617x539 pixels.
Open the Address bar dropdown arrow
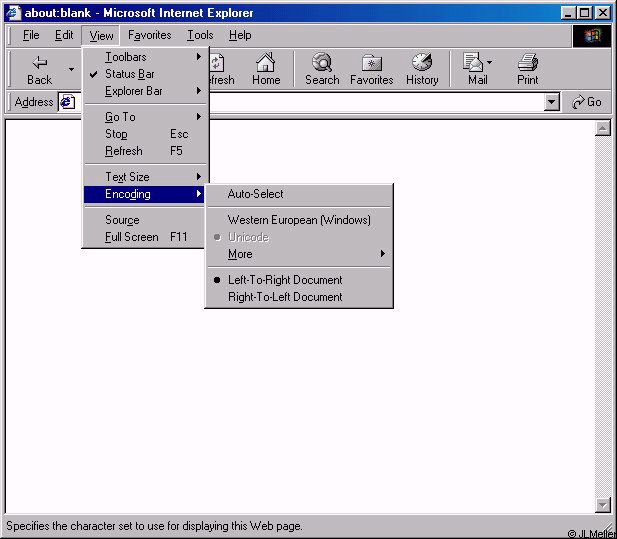pos(552,102)
